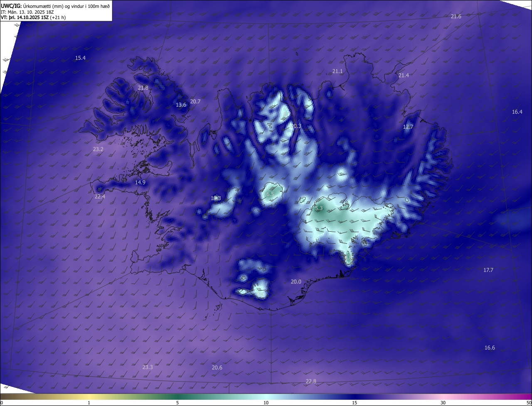Click the 12.7 value label
Viewport: 532px width, 406px height.
coord(408,127)
